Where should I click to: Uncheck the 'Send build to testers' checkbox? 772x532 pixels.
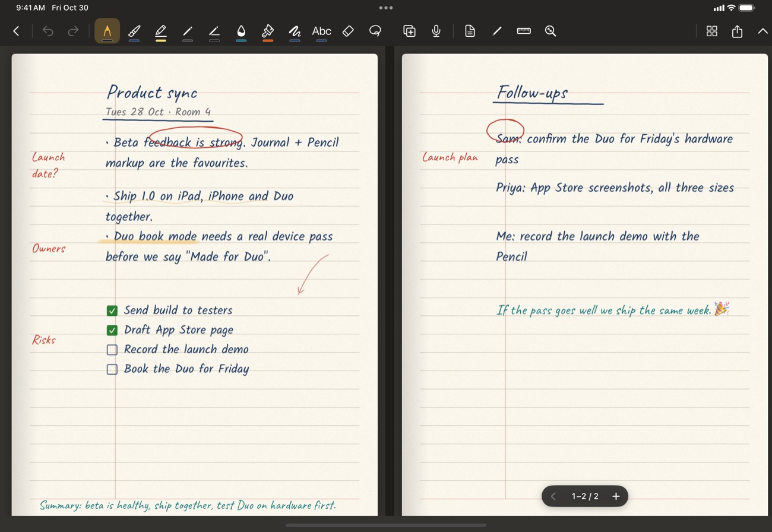(112, 311)
